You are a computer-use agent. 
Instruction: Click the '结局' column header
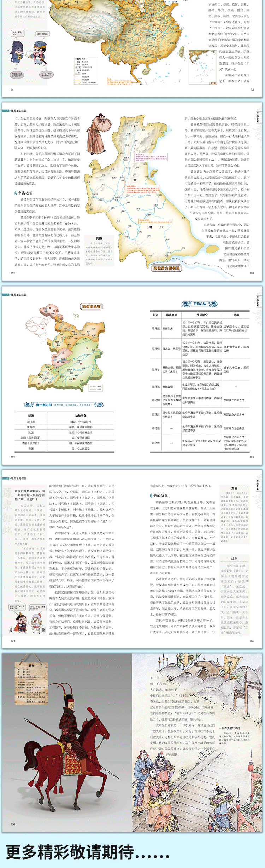click(236, 315)
